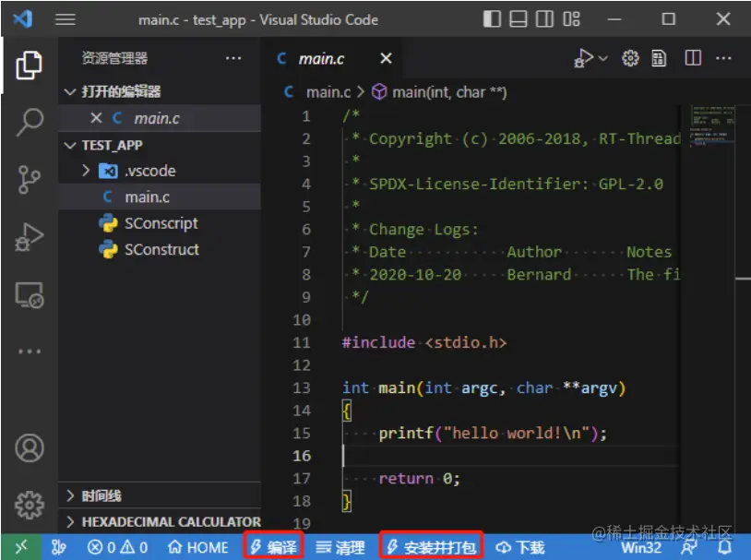Image resolution: width=751 pixels, height=560 pixels.
Task: Place cursor on empty line 16
Action: (510, 456)
